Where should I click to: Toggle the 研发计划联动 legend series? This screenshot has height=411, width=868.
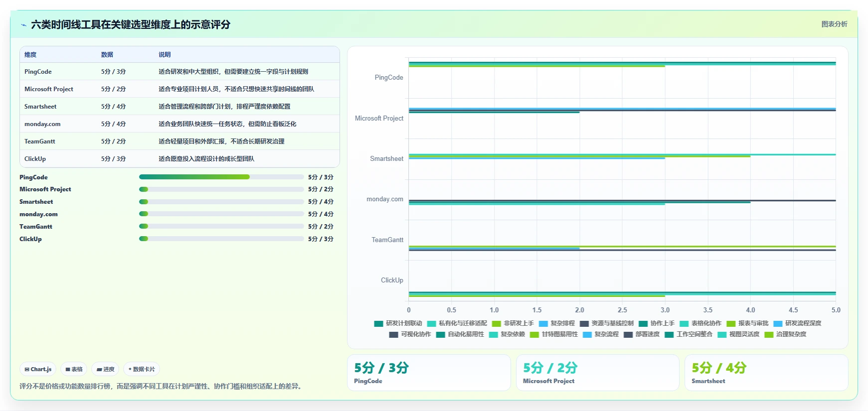tap(398, 323)
